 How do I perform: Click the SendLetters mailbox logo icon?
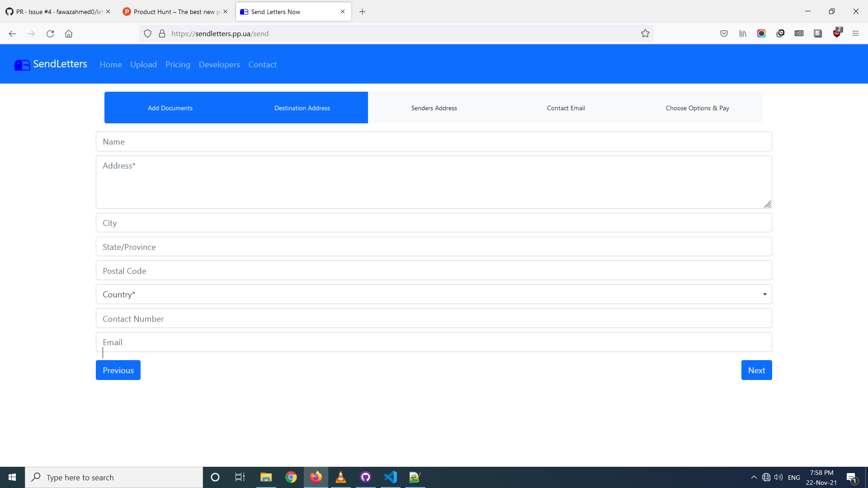[x=22, y=65]
